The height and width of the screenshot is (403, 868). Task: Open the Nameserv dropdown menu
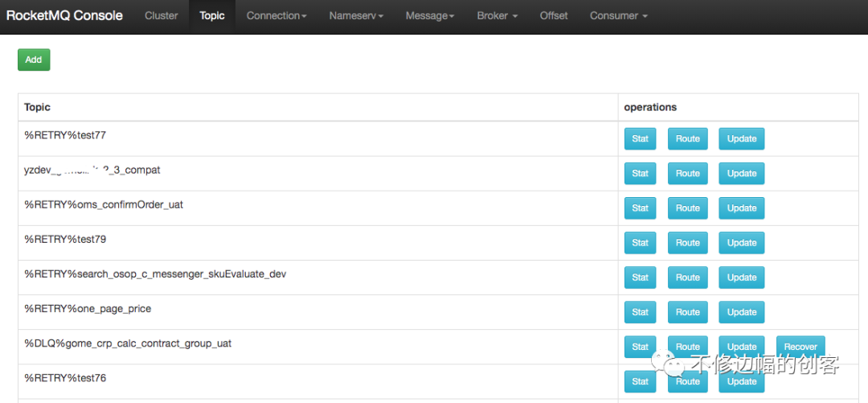pyautogui.click(x=356, y=16)
